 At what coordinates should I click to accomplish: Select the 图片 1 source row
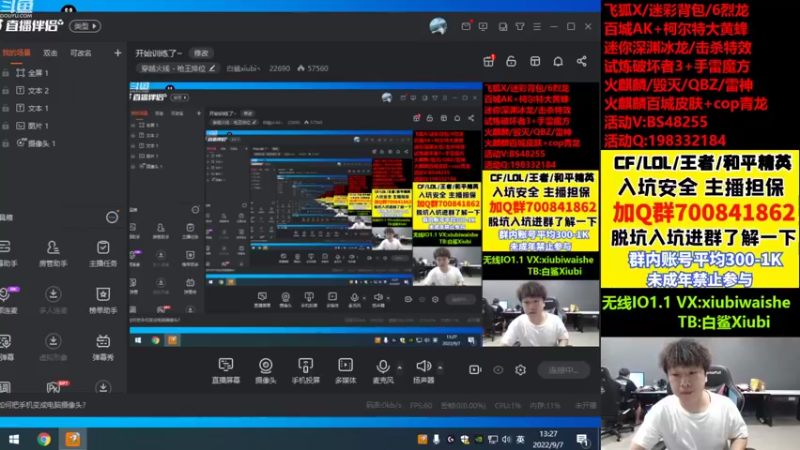tap(61, 126)
